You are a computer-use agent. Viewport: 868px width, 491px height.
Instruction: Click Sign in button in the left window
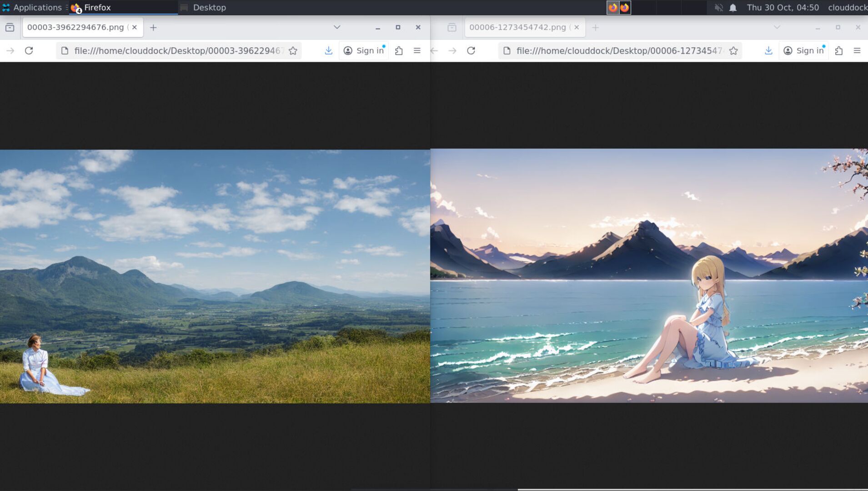[x=364, y=50]
